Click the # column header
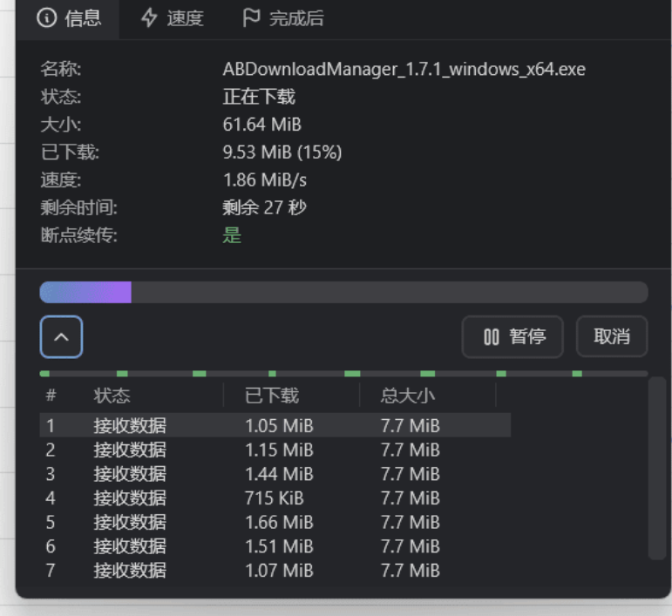The width and height of the screenshot is (672, 616). 51,396
